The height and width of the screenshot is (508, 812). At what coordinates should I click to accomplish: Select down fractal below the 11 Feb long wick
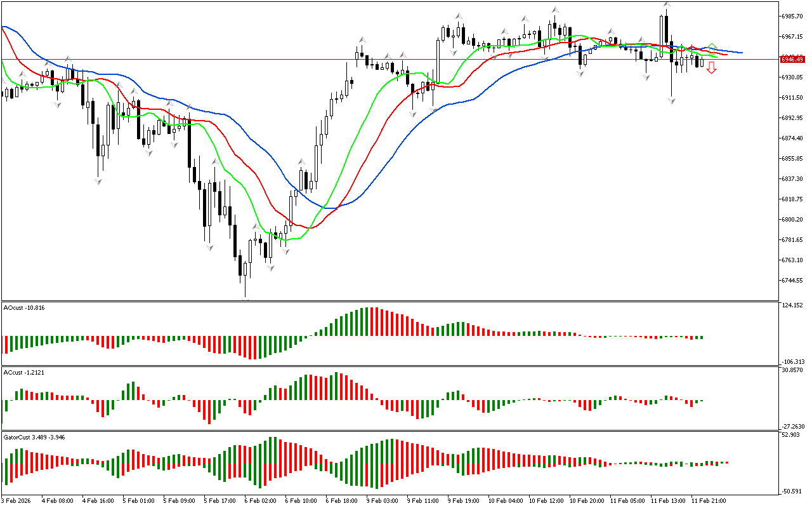click(x=671, y=101)
